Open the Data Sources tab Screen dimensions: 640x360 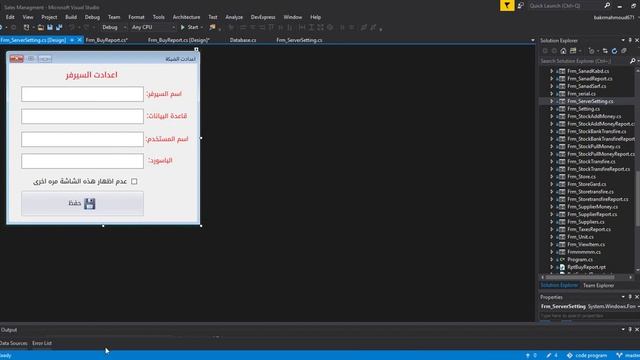point(13,343)
